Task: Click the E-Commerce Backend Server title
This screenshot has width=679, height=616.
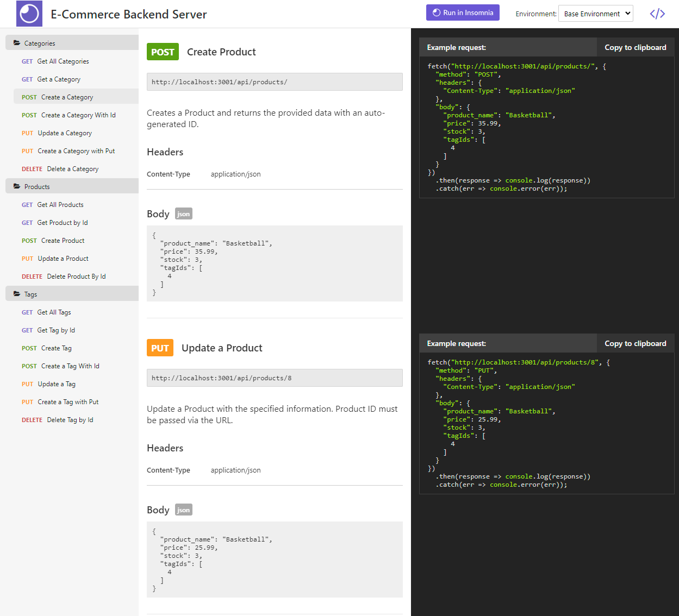Action: coord(129,14)
